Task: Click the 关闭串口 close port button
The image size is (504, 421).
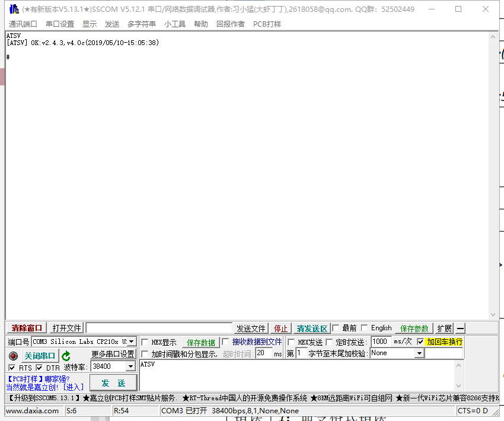Action: (40, 356)
